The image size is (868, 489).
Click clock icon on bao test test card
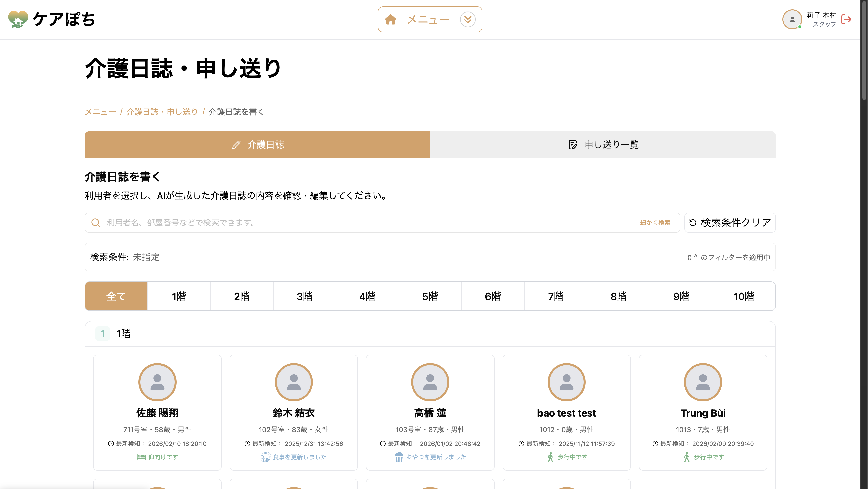pos(521,444)
